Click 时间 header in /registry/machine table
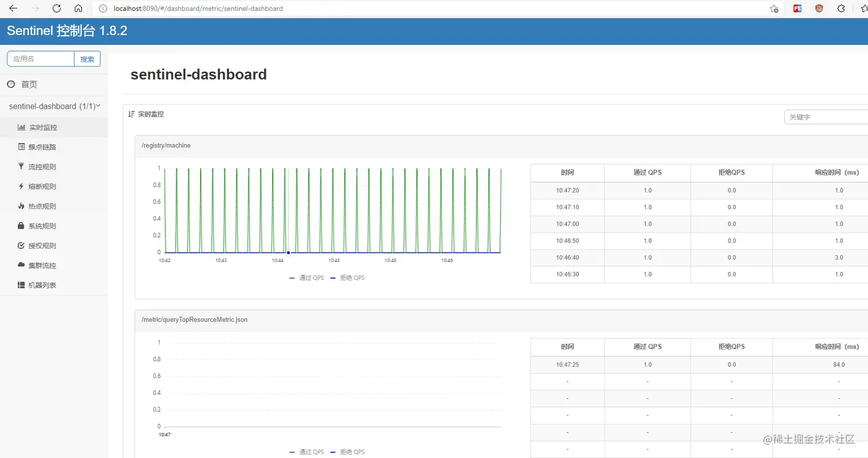The image size is (868, 458). pyautogui.click(x=567, y=172)
